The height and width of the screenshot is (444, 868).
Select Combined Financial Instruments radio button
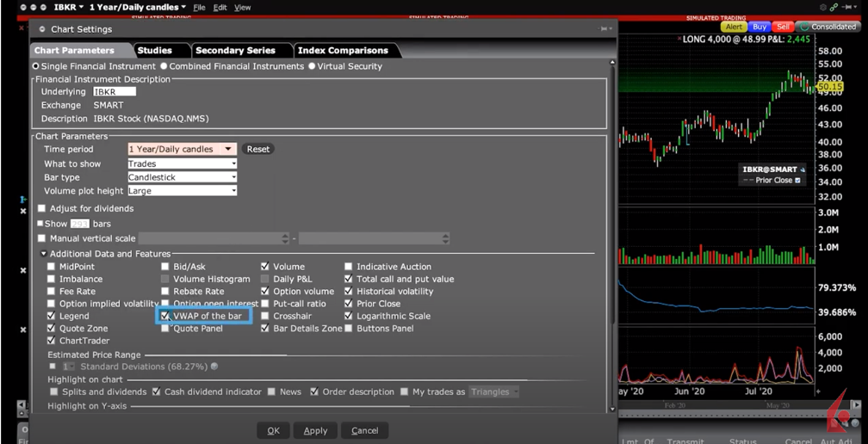point(164,66)
